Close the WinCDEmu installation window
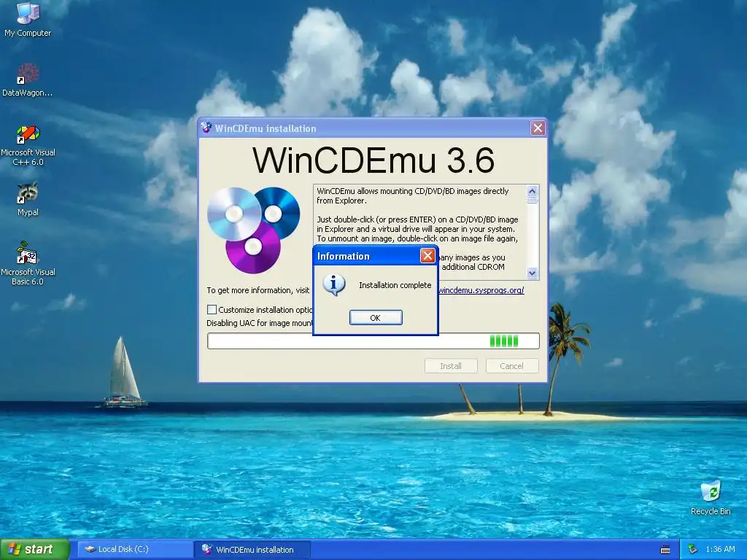747x560 pixels. pyautogui.click(x=538, y=128)
